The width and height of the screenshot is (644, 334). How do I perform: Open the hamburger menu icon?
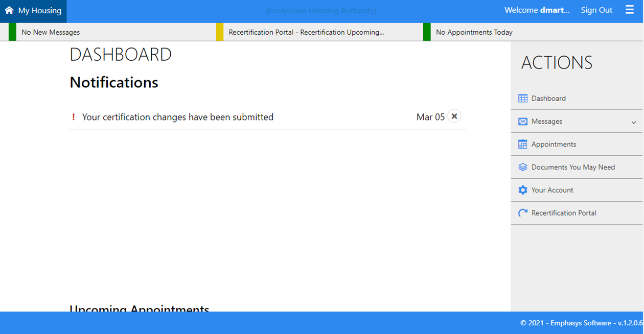click(630, 10)
